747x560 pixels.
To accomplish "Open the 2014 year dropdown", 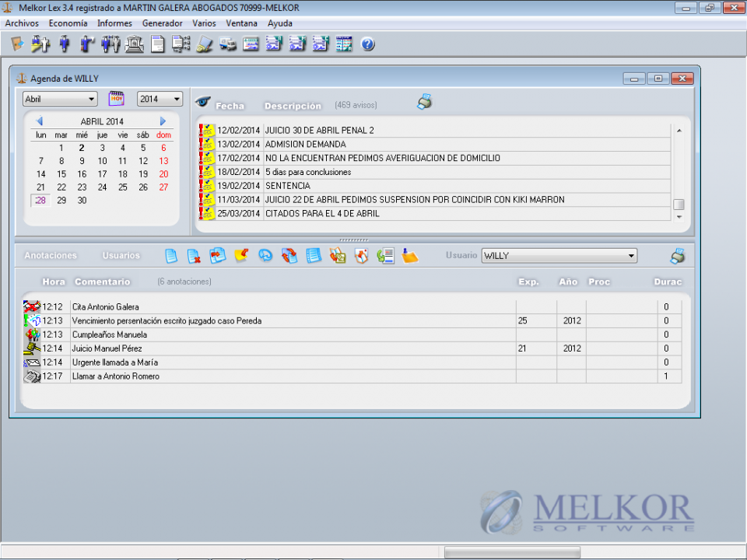I will click(177, 100).
